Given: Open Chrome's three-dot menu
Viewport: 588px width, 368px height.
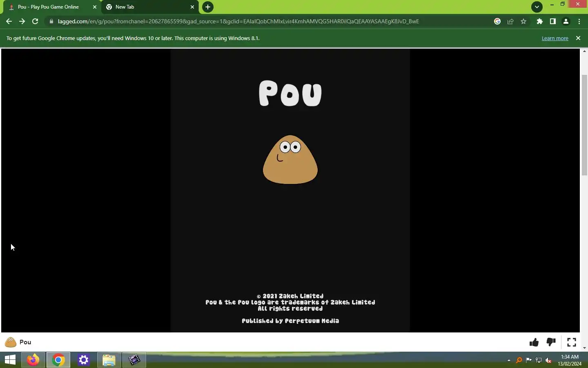Looking at the screenshot, I should (x=579, y=21).
